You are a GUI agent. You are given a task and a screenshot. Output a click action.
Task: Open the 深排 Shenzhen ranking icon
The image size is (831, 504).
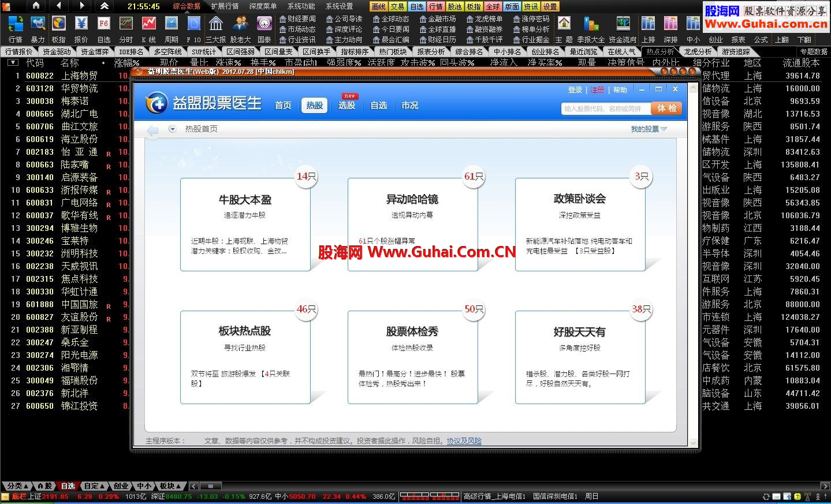pyautogui.click(x=670, y=24)
